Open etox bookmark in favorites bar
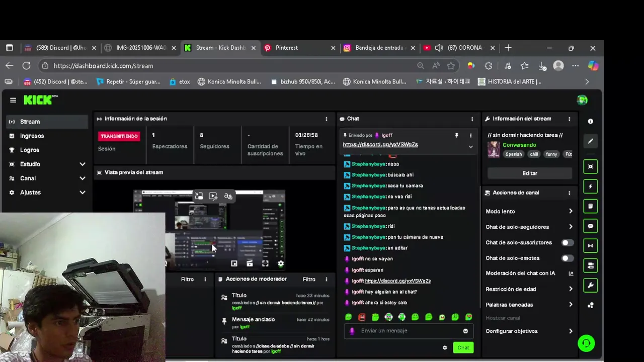 (x=180, y=81)
